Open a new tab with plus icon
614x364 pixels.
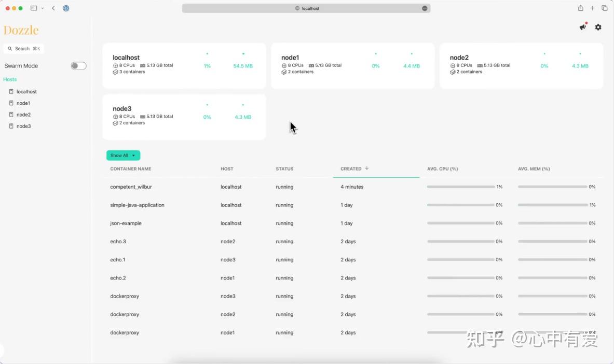[593, 8]
